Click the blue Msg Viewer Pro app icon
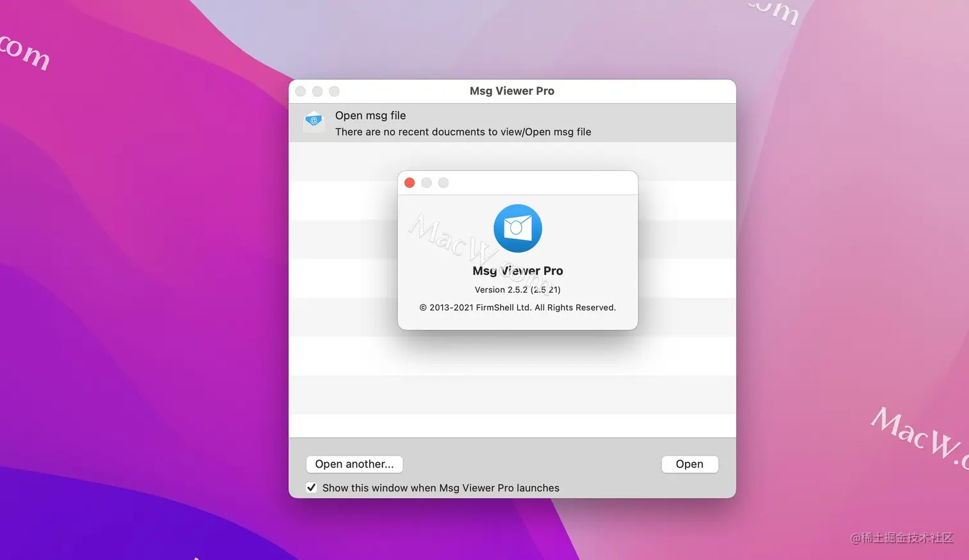 coord(518,228)
